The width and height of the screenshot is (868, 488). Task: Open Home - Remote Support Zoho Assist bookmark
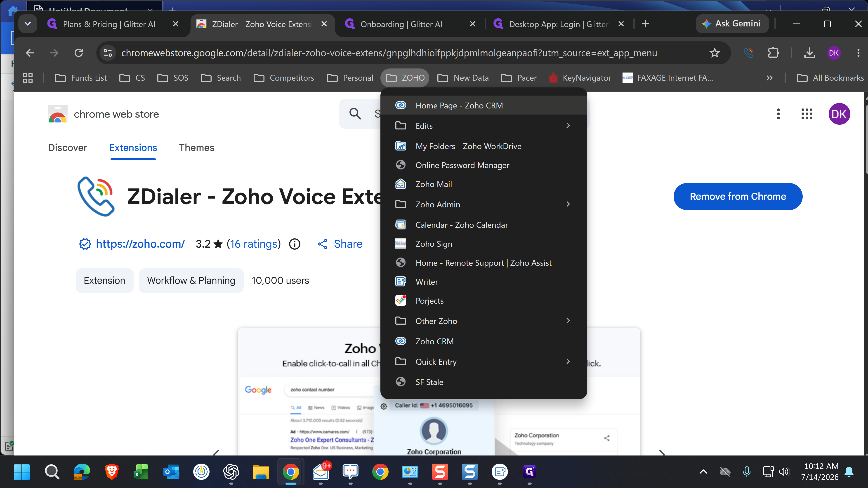[484, 263]
